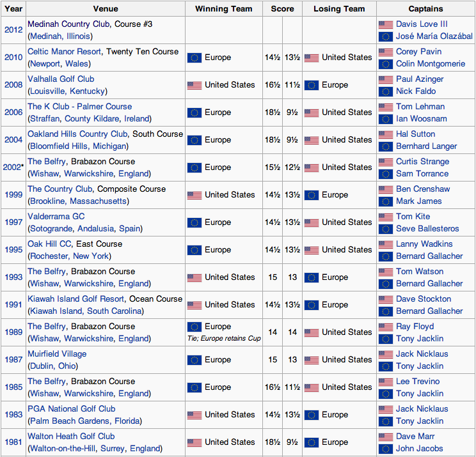Click the Captains column header
The height and width of the screenshot is (457, 476).
(x=425, y=9)
